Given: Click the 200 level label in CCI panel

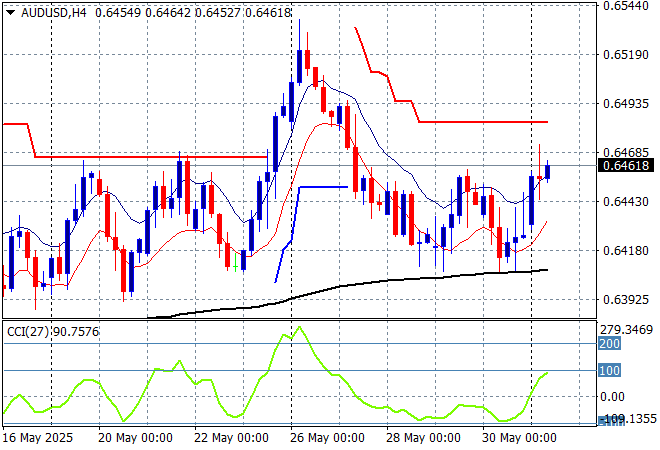Looking at the screenshot, I should (x=610, y=343).
